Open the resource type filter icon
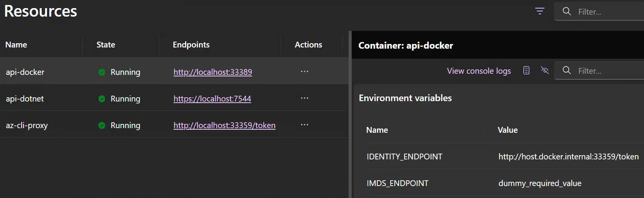 [540, 11]
